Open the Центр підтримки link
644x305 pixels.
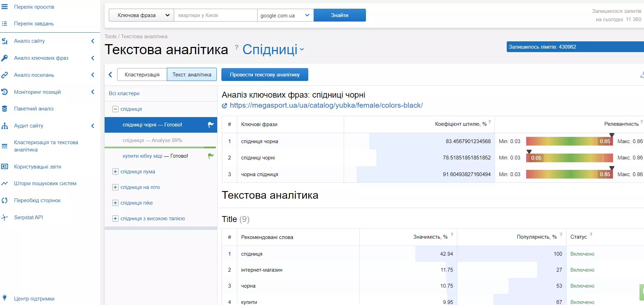tap(34, 299)
